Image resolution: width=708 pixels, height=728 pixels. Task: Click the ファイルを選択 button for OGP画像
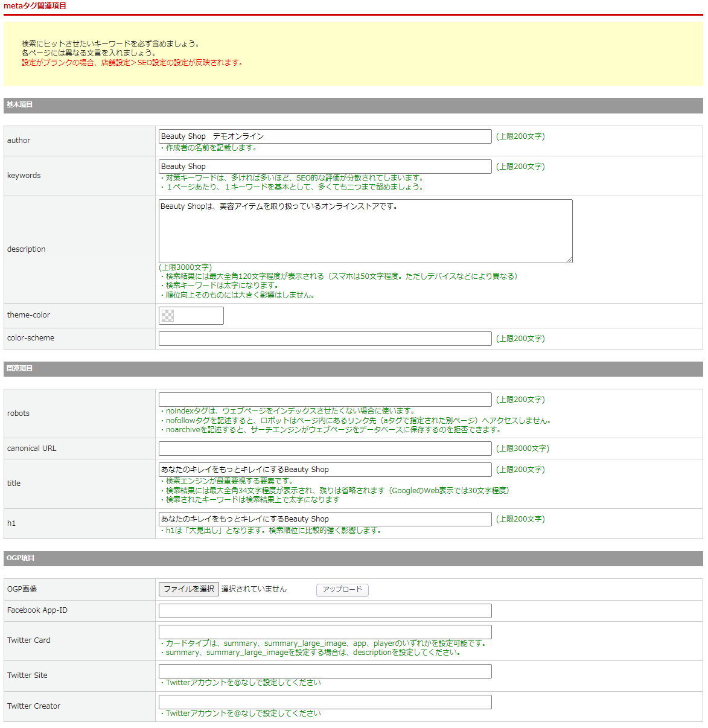[x=188, y=589]
